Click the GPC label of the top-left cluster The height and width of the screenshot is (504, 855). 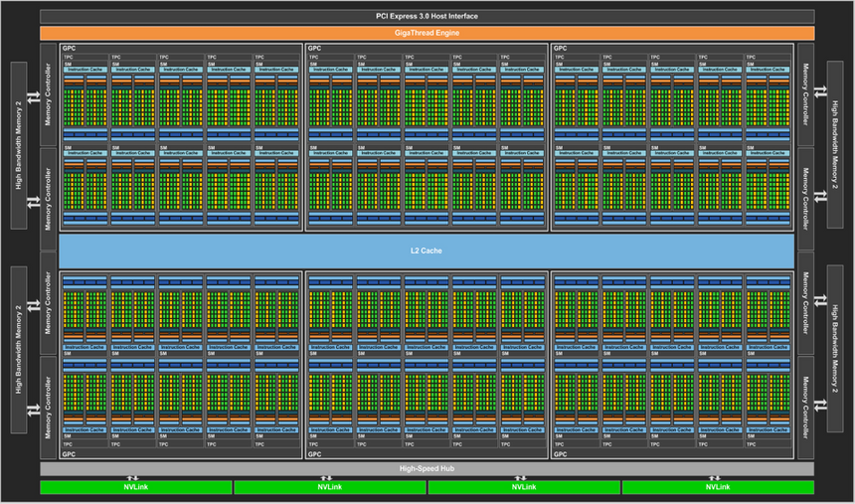pyautogui.click(x=68, y=48)
